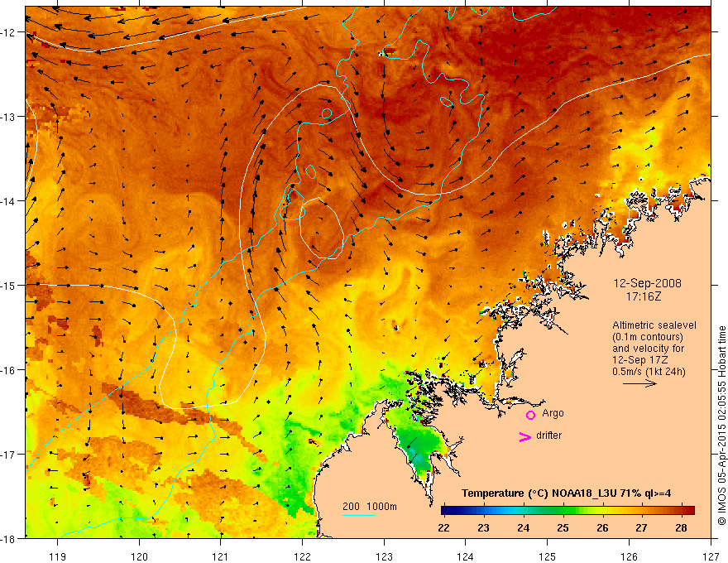728x563 pixels.
Task: Click longitude axis label 121
Action: point(221,556)
